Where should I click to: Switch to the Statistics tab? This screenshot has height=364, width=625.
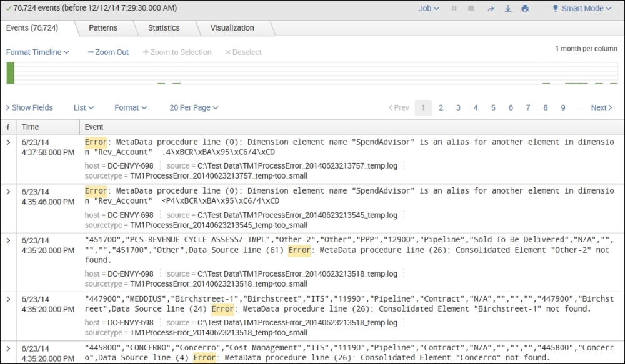[163, 28]
